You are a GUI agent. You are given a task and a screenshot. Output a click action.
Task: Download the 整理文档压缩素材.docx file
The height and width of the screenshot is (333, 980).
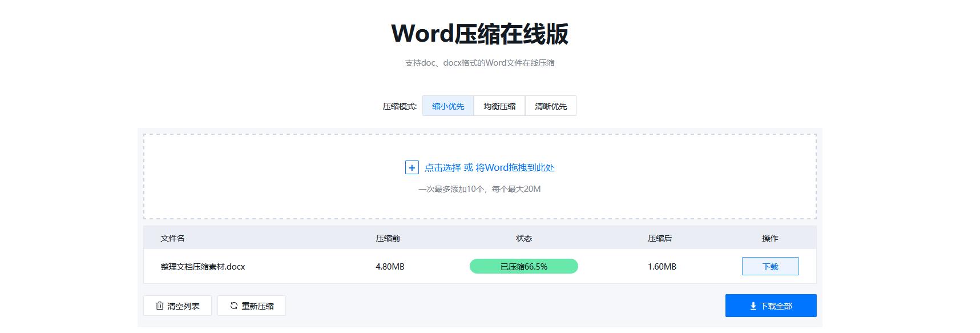click(x=770, y=266)
